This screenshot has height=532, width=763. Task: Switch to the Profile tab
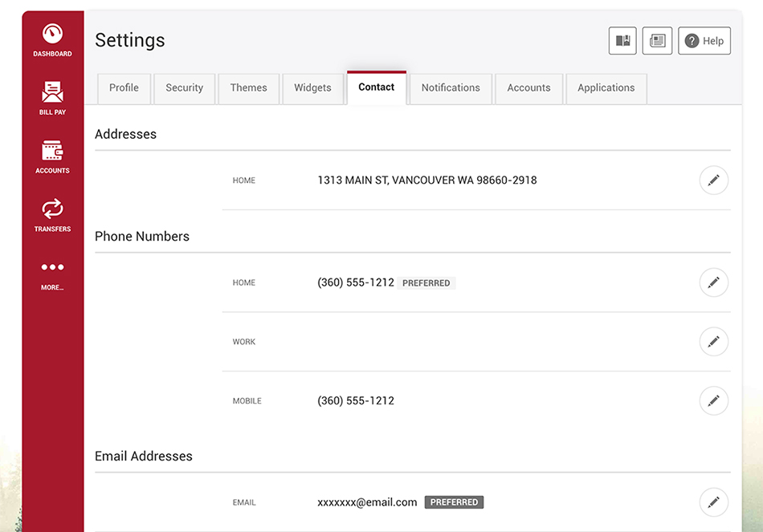[124, 88]
